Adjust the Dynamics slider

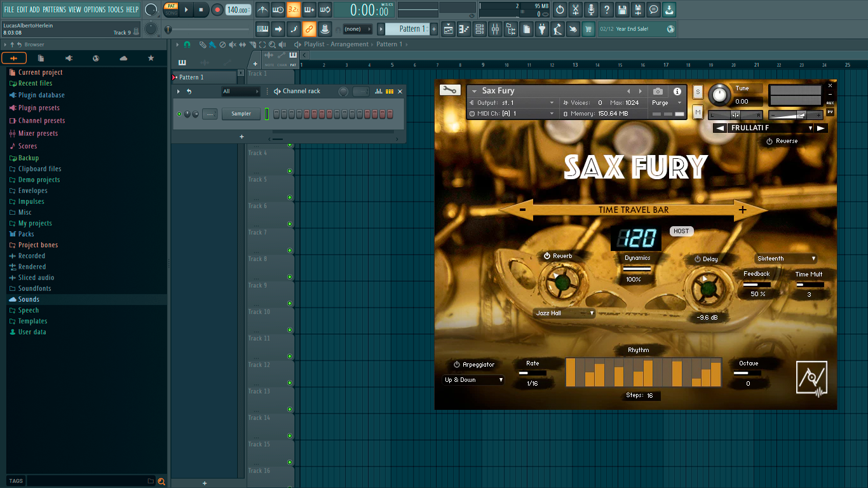point(637,269)
